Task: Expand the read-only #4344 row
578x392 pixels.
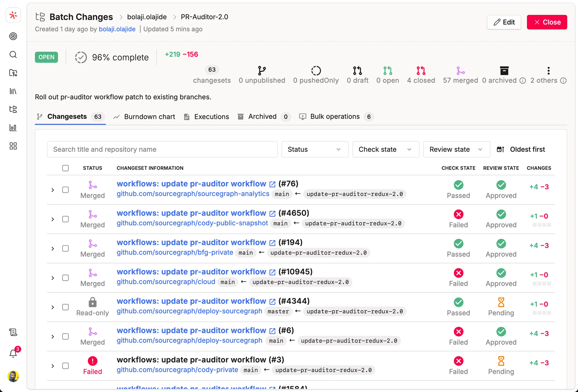Action: 53,308
